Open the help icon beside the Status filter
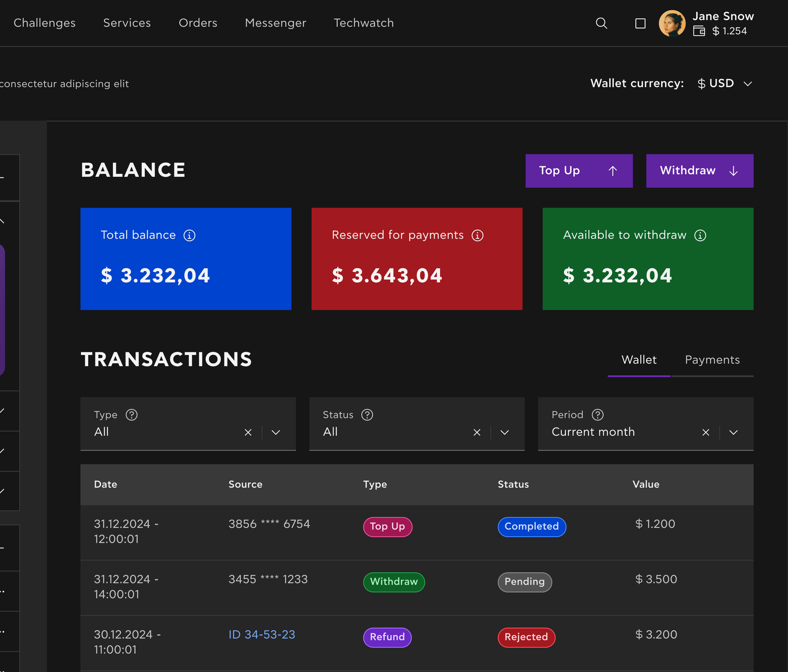 (x=367, y=415)
